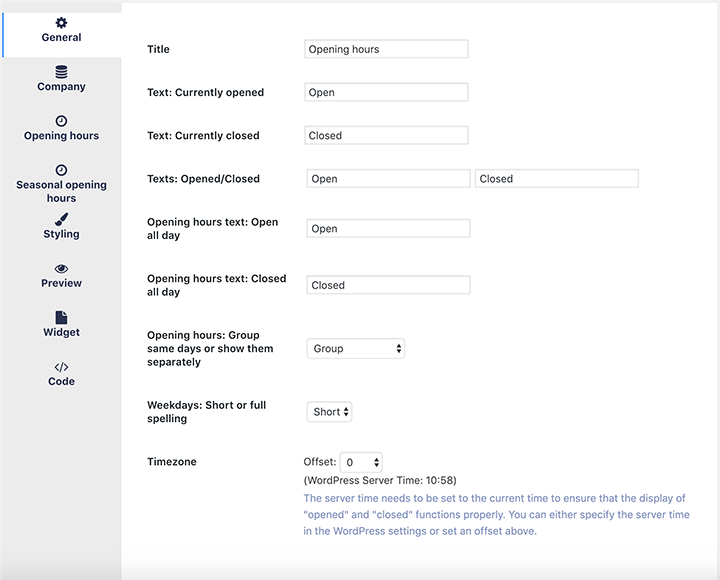Select the Seasonal opening hours clock icon

pyautogui.click(x=61, y=170)
